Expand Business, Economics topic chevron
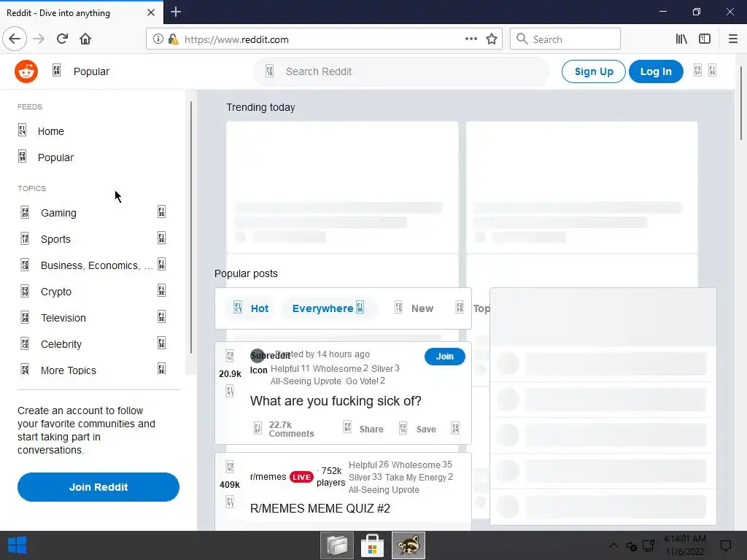 [x=161, y=264]
